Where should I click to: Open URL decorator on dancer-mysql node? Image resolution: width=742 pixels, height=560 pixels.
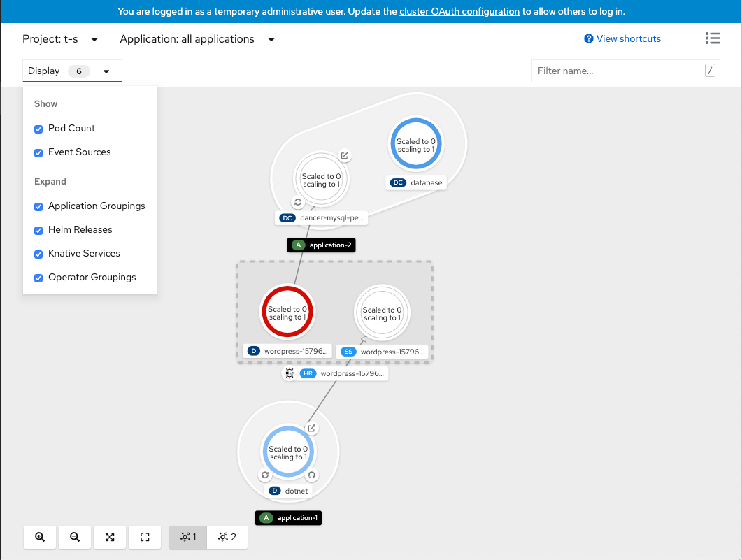tap(345, 155)
